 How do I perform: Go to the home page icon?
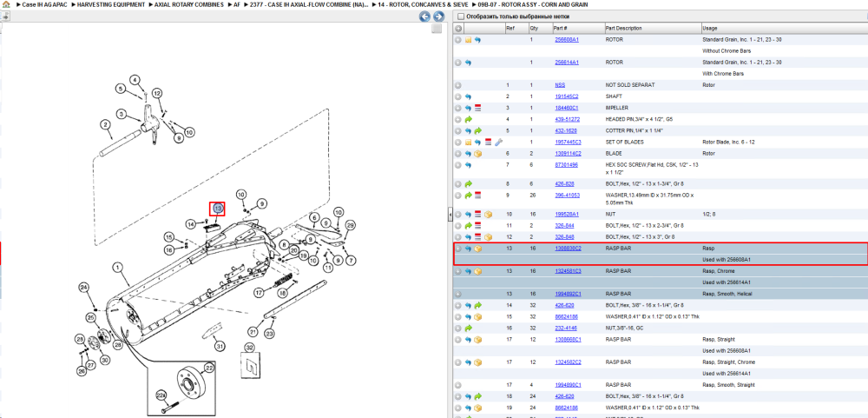pyautogui.click(x=6, y=4)
